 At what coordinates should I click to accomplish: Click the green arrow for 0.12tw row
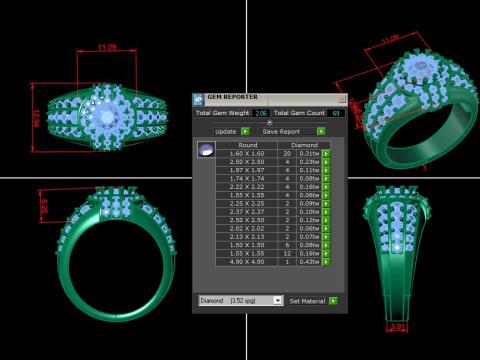326,220
